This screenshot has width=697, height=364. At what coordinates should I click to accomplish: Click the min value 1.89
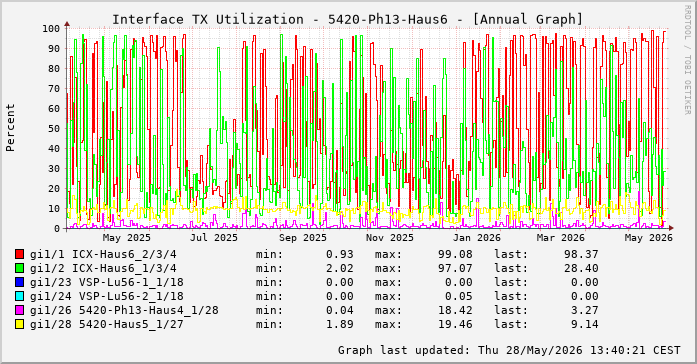click(x=340, y=324)
